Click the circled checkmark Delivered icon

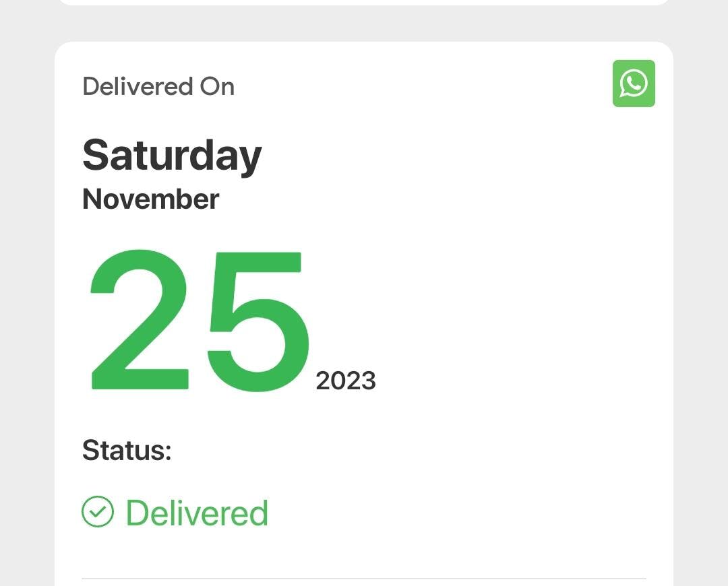coord(98,512)
